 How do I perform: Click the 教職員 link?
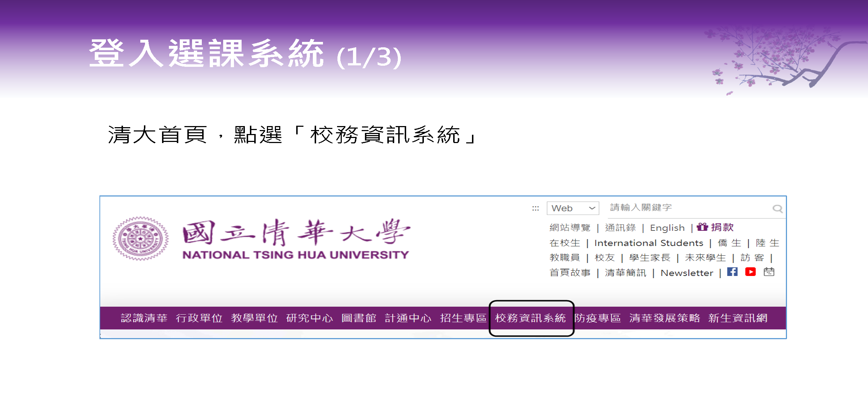point(565,258)
